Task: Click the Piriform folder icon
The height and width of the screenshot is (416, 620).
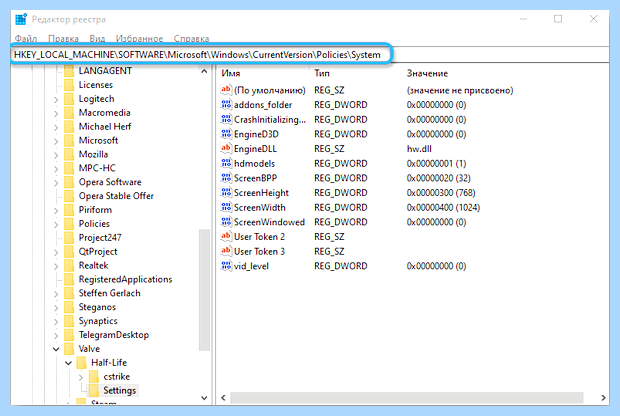Action: [69, 210]
